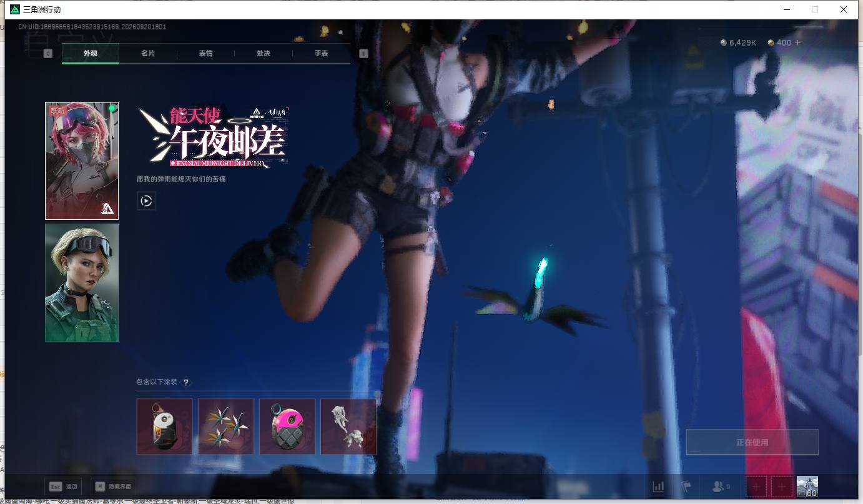Check the 400 gold currency balance
Viewport: 863px width, 504px height.
[780, 42]
